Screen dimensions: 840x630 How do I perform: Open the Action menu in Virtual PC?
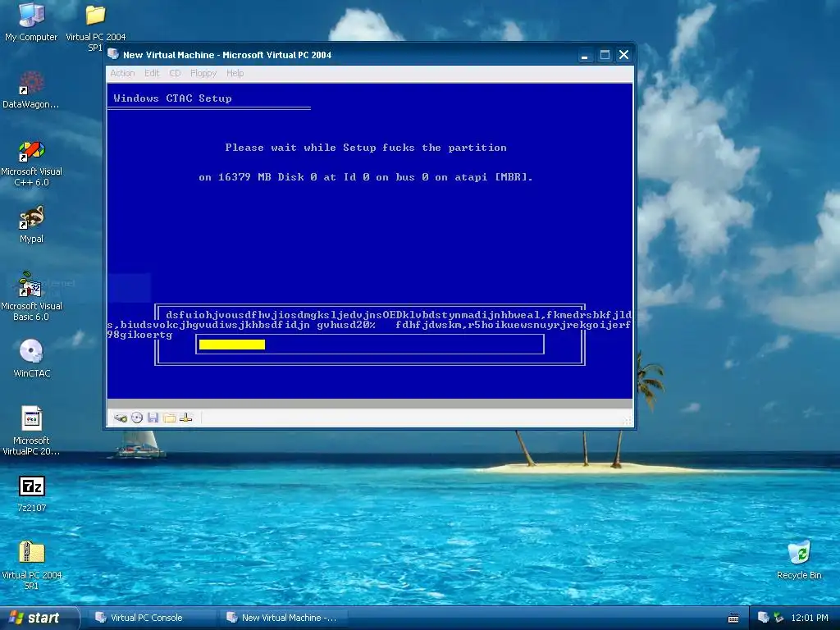pyautogui.click(x=122, y=73)
